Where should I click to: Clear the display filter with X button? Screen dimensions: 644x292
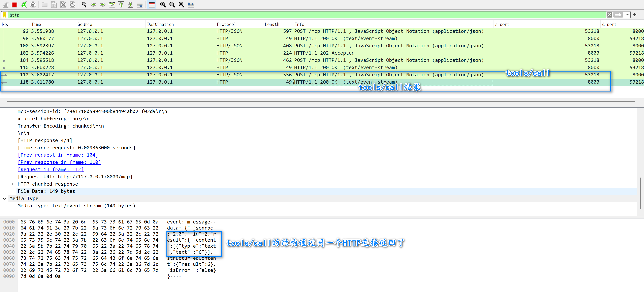point(609,15)
